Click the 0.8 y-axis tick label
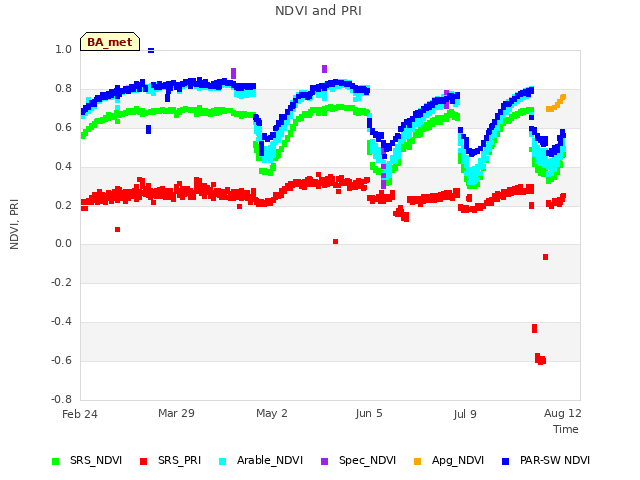 [64, 89]
